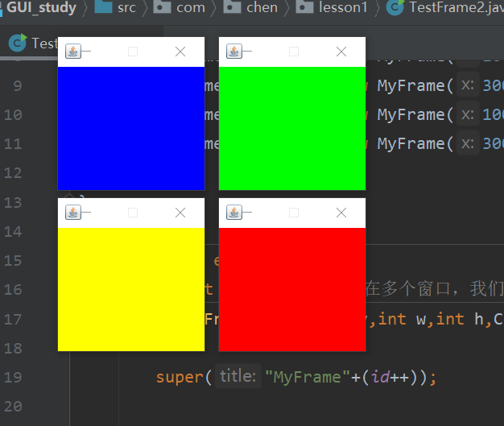
Task: Click the green content area of the frame
Action: [292, 128]
